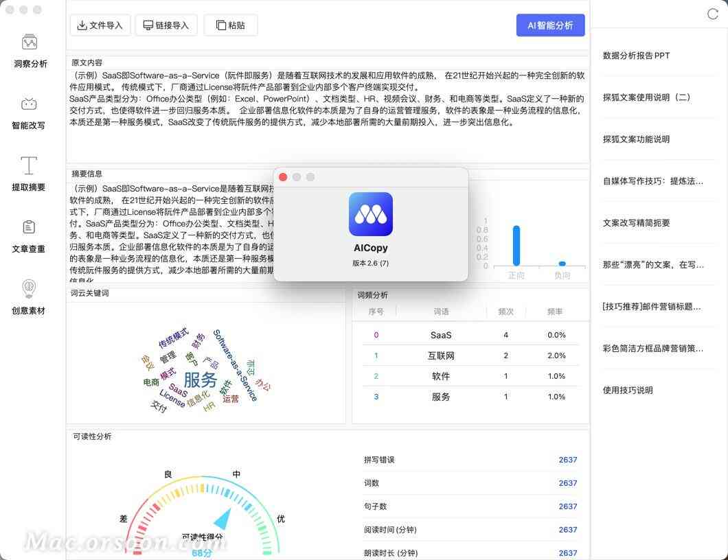Open 使用技巧说明 article

pyautogui.click(x=628, y=390)
